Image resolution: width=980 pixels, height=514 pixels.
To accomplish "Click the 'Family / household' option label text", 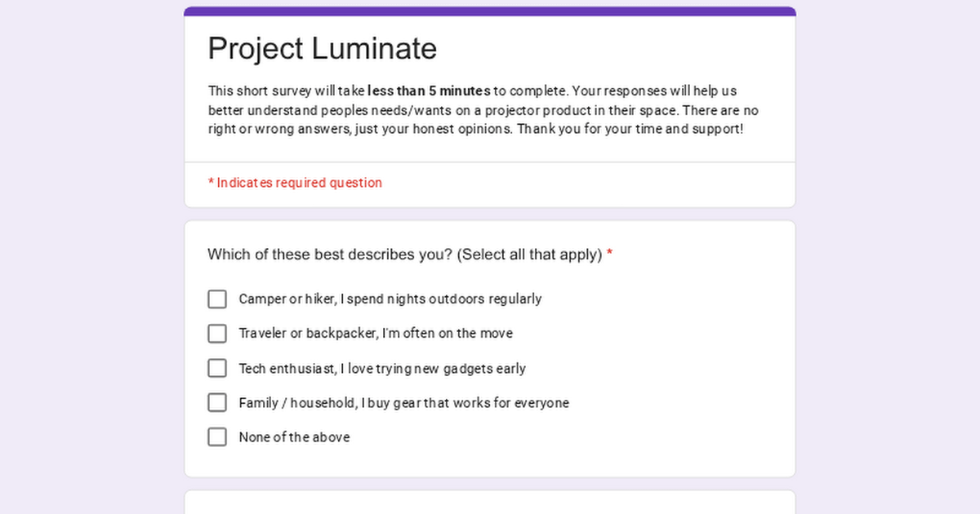I will coord(403,403).
